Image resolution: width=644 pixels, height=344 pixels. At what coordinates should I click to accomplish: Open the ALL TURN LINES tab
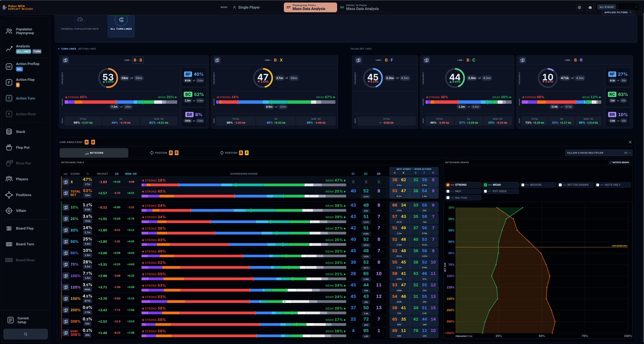(121, 24)
